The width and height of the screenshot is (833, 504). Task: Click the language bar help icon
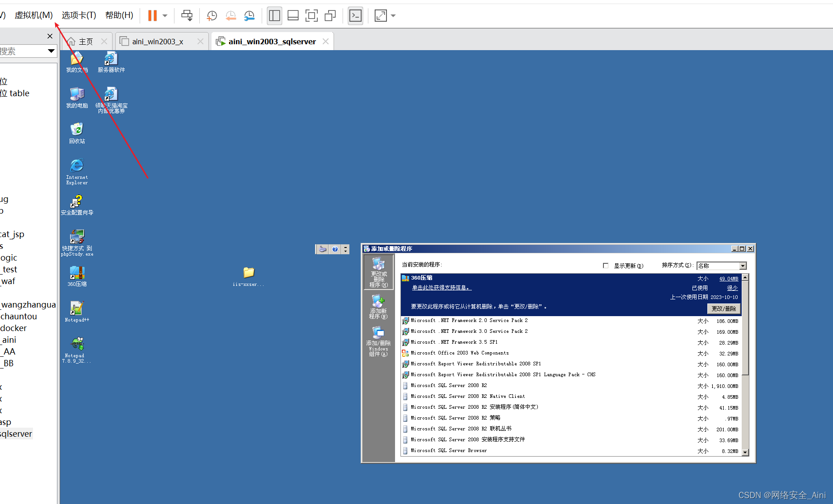335,249
